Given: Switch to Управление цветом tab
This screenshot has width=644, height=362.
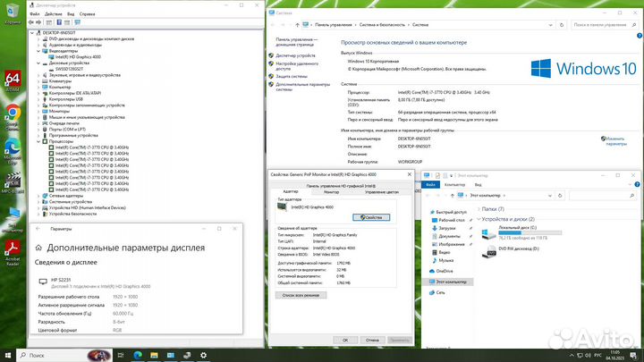Looking at the screenshot, I should pyautogui.click(x=382, y=192).
